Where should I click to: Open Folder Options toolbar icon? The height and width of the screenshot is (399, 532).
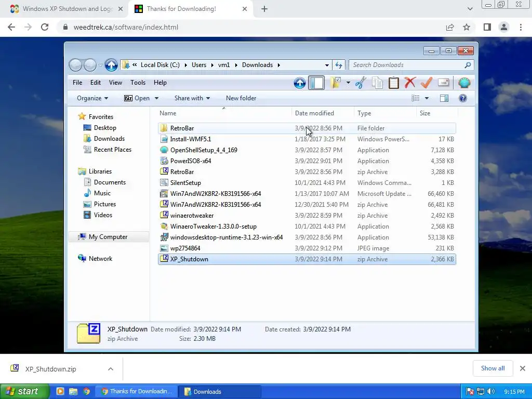tap(336, 83)
